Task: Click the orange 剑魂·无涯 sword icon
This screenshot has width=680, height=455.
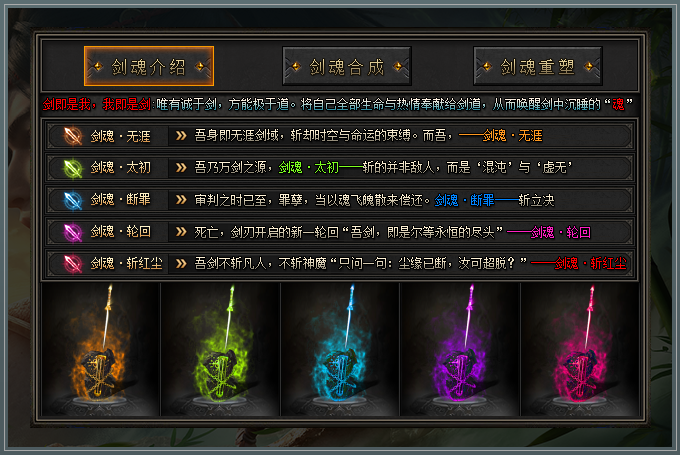Action: pyautogui.click(x=73, y=136)
